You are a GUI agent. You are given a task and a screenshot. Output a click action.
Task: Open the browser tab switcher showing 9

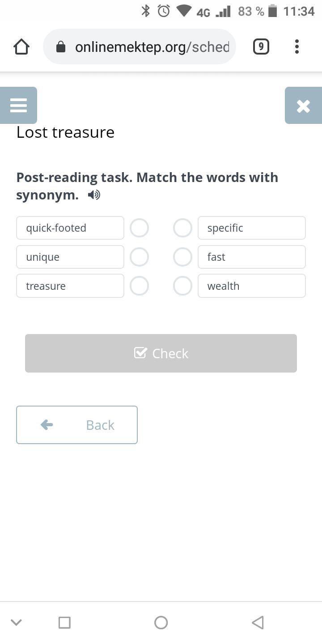coord(261,47)
